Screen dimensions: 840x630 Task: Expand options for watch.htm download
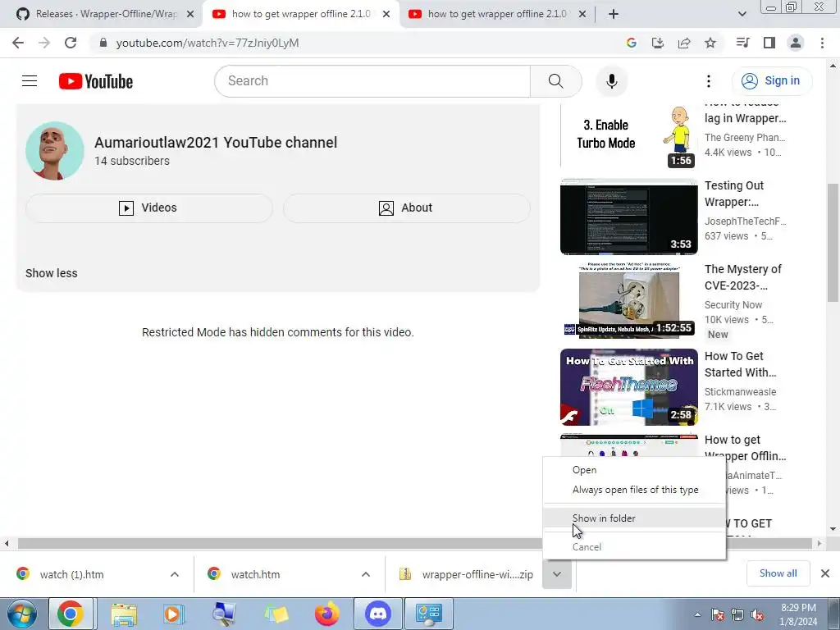[366, 574]
